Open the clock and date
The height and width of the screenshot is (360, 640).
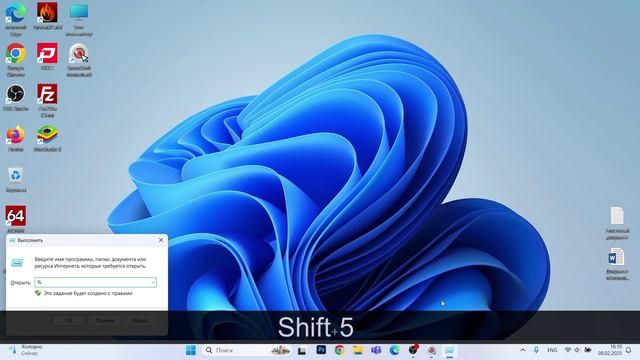[610, 350]
